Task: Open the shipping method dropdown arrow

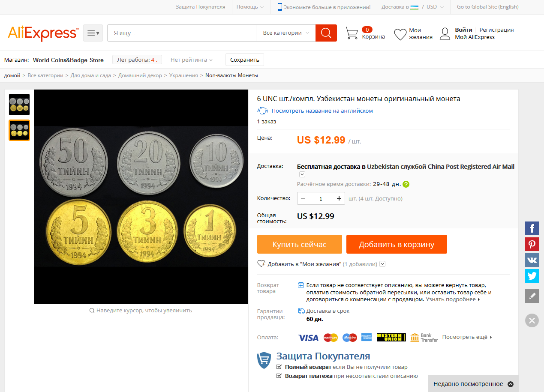Action: (x=302, y=174)
